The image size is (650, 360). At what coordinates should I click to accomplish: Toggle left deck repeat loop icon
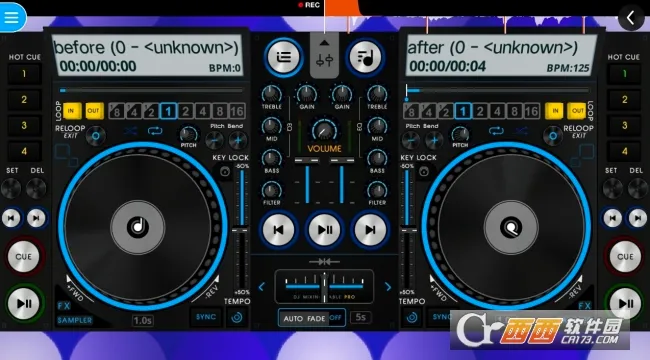tap(155, 131)
